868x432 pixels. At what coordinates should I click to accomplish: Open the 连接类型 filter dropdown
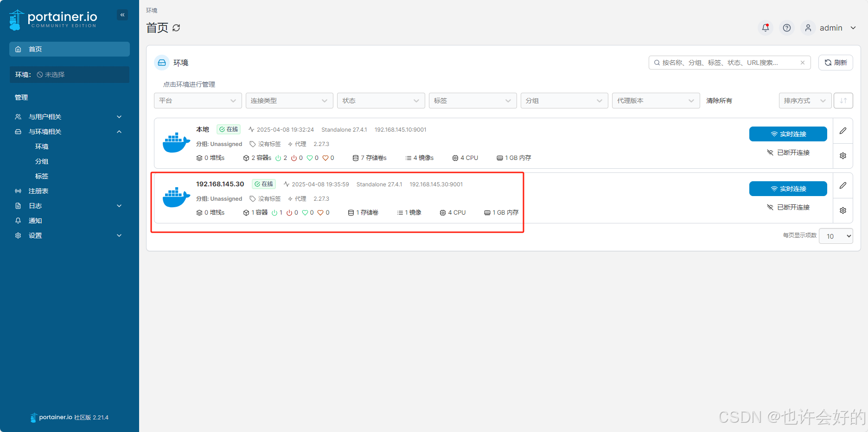click(x=289, y=101)
